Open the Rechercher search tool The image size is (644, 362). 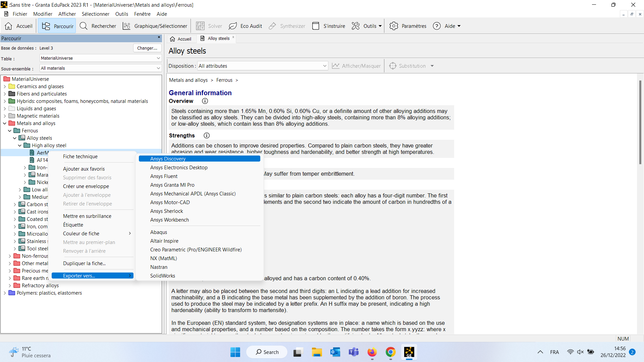(x=98, y=26)
